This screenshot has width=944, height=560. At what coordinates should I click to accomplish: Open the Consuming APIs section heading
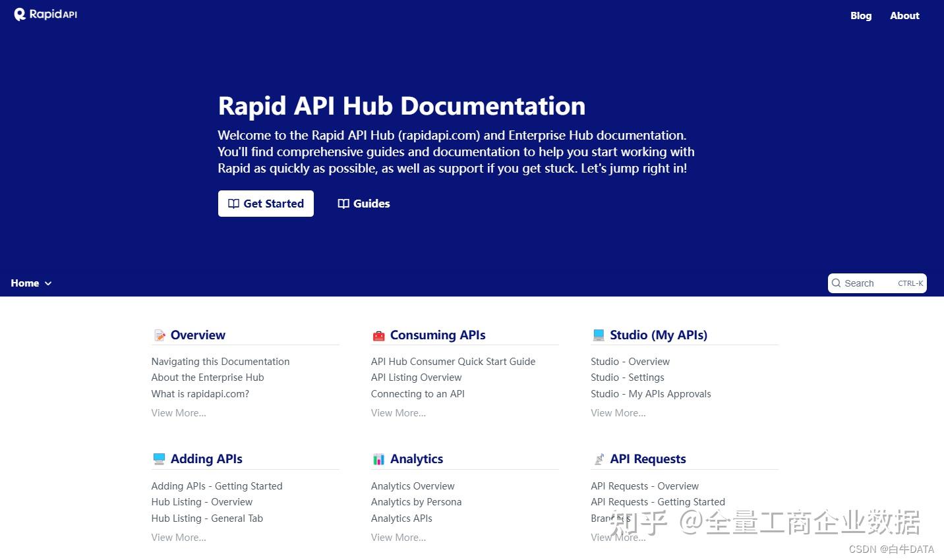point(438,335)
